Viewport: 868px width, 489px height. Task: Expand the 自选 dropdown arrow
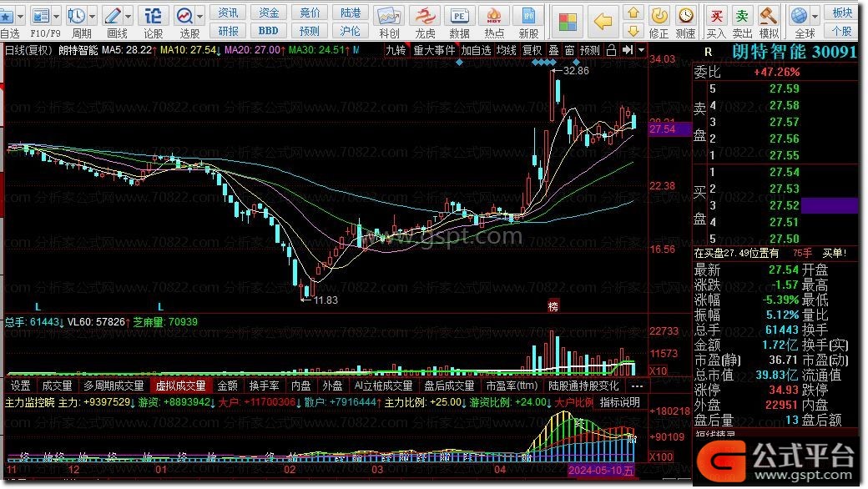21,16
